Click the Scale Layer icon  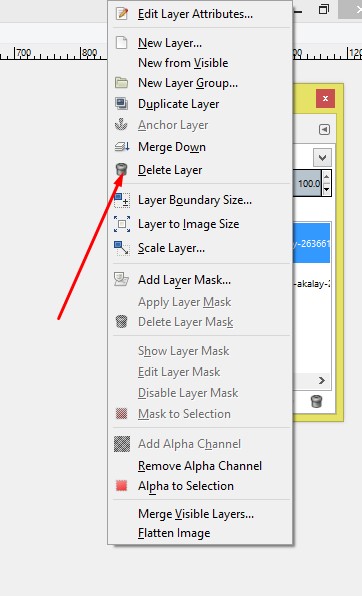coord(122,248)
